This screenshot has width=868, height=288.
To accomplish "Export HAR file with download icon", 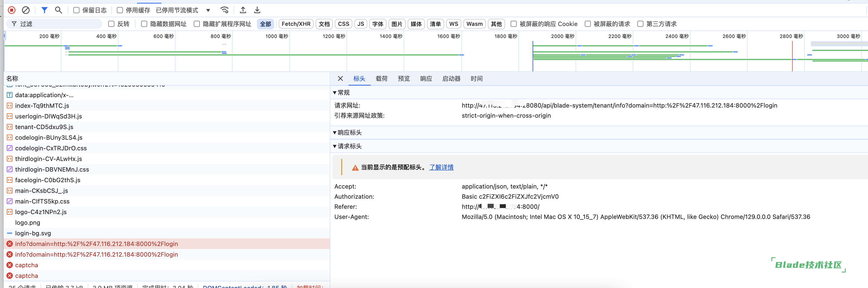I will tap(257, 10).
